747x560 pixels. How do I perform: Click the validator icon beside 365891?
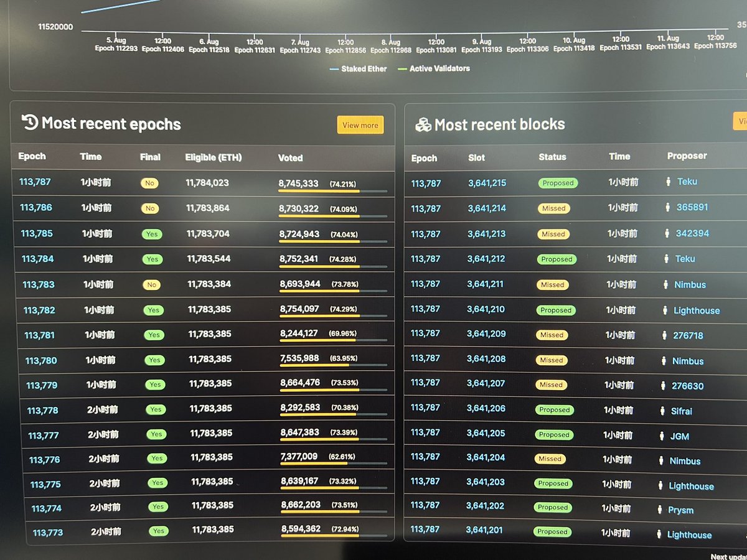tap(668, 207)
